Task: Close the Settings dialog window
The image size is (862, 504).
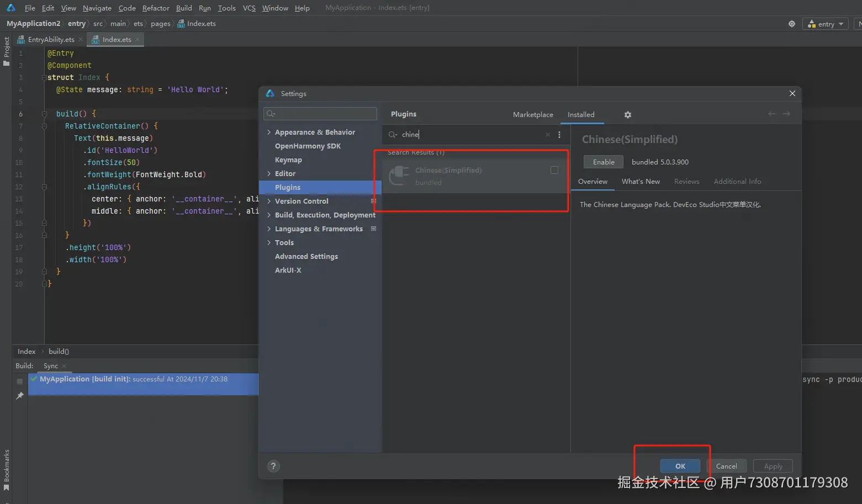Action: tap(792, 93)
